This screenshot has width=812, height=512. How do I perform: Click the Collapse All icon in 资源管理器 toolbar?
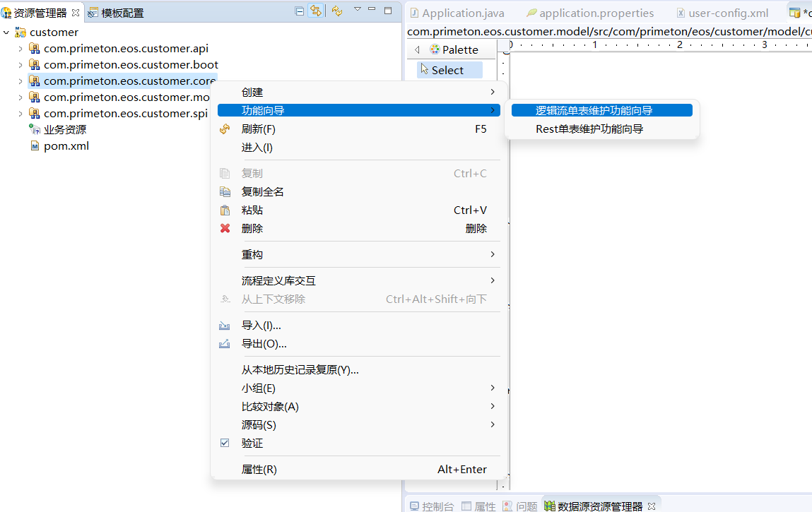tap(299, 11)
